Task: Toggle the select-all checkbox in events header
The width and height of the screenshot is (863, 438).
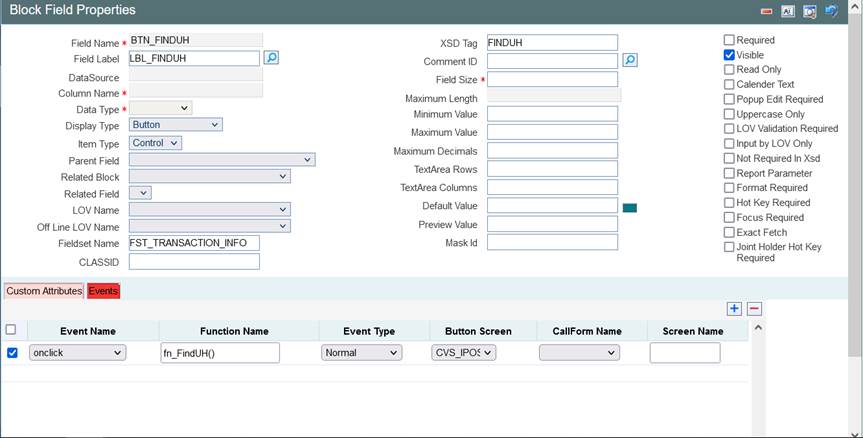Action: [x=10, y=330]
